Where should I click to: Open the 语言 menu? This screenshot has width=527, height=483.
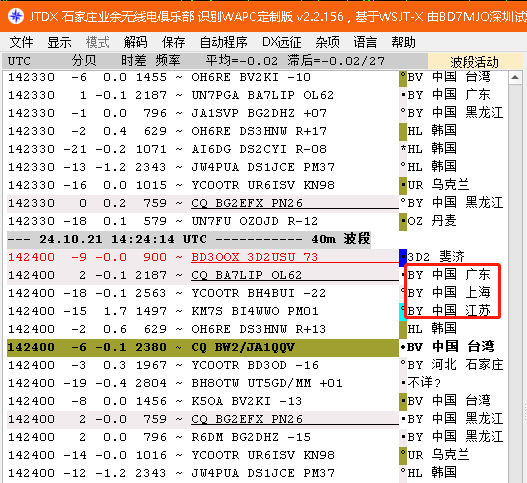pos(365,42)
